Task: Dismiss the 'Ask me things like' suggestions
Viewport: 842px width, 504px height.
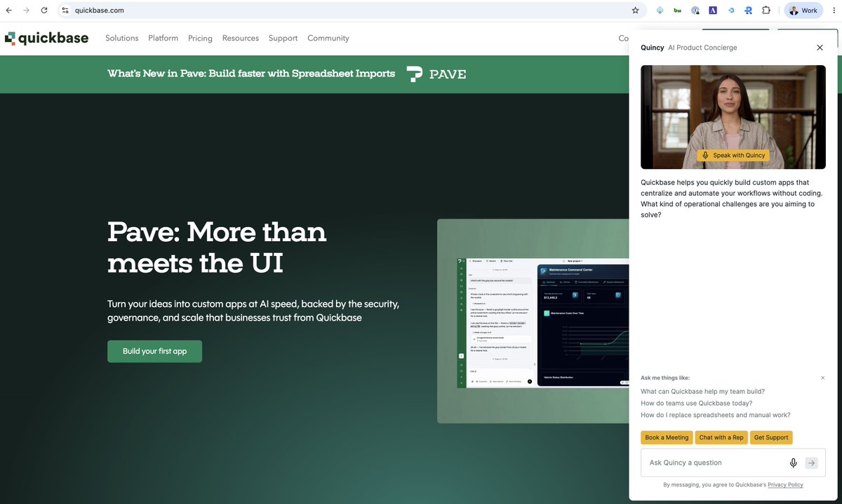Action: coord(823,378)
